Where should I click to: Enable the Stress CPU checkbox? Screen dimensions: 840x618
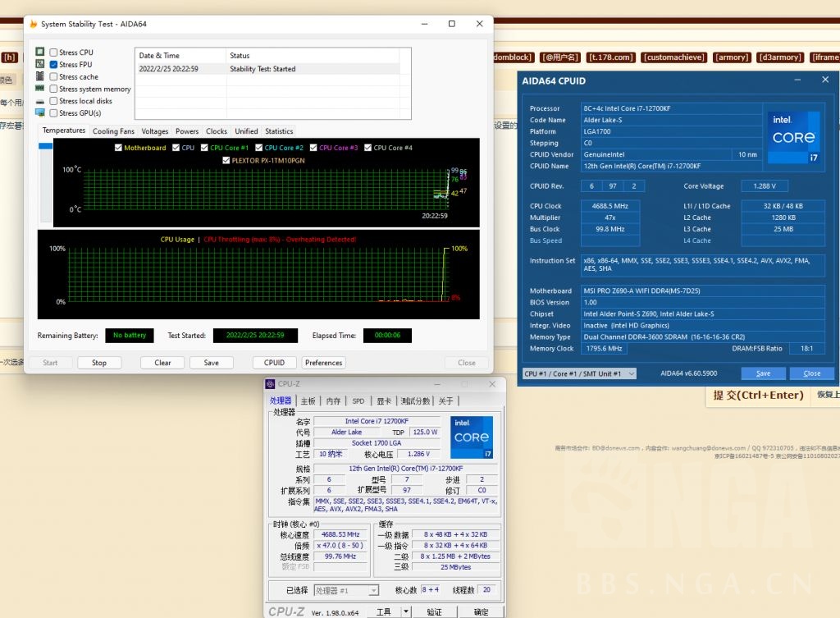[53, 52]
